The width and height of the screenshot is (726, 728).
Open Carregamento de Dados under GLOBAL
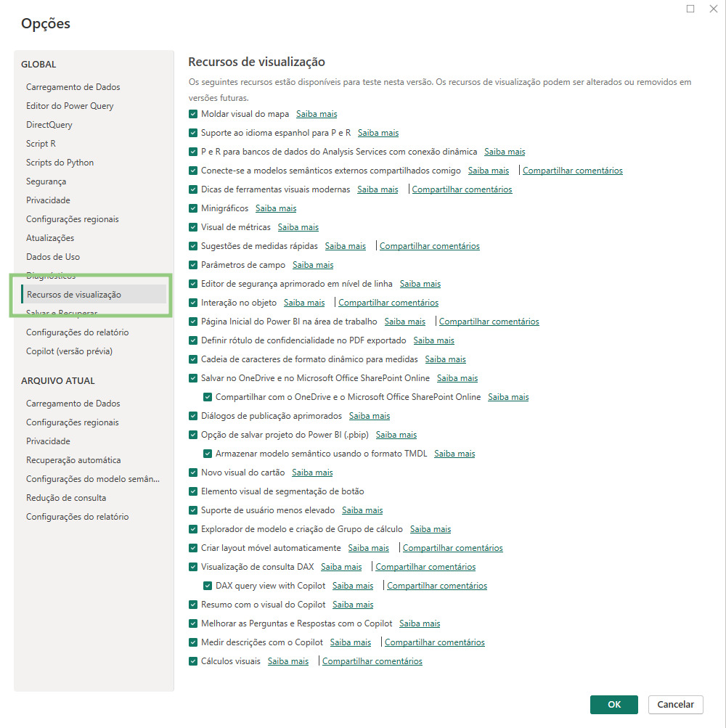click(73, 87)
